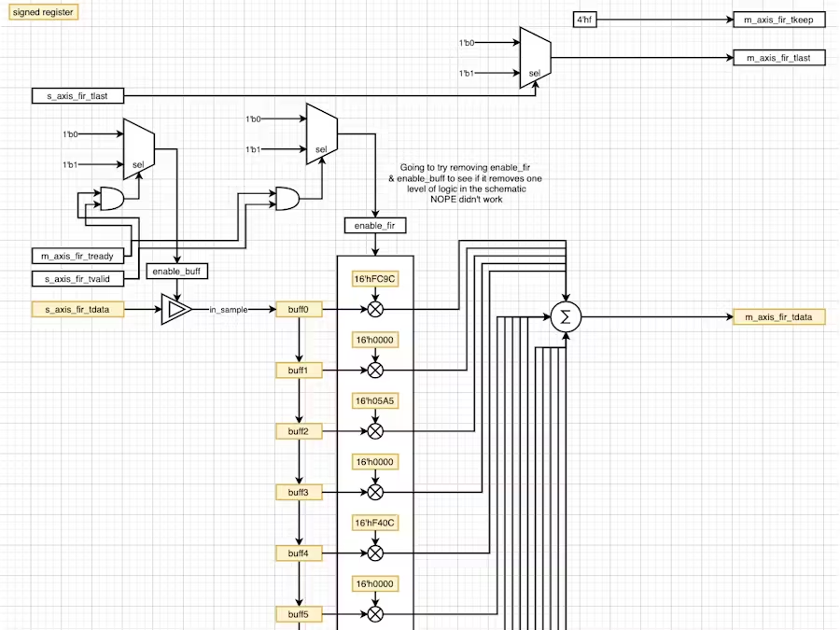Image resolution: width=840 pixels, height=630 pixels.
Task: Click the multiplier icon below 16'hFC9C
Action: (375, 308)
